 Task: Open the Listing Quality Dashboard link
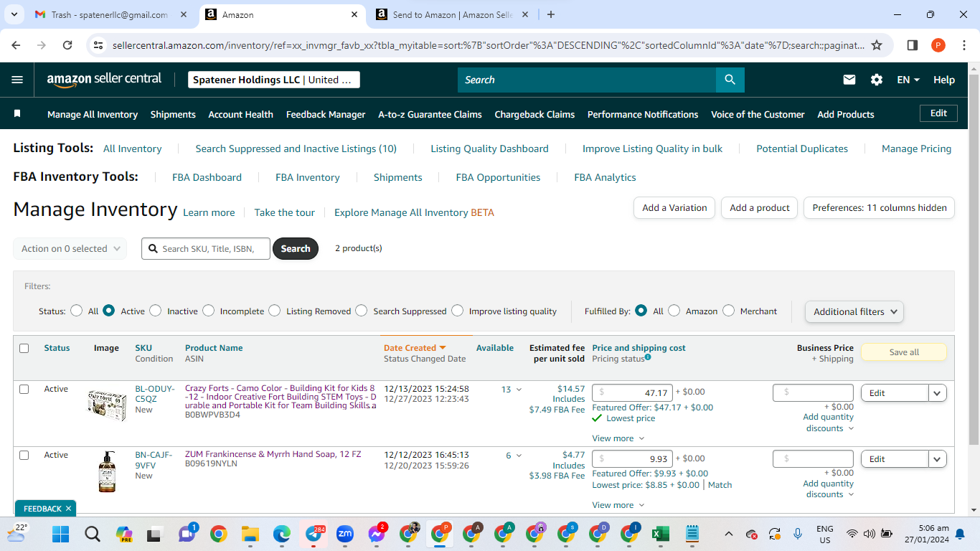(489, 149)
